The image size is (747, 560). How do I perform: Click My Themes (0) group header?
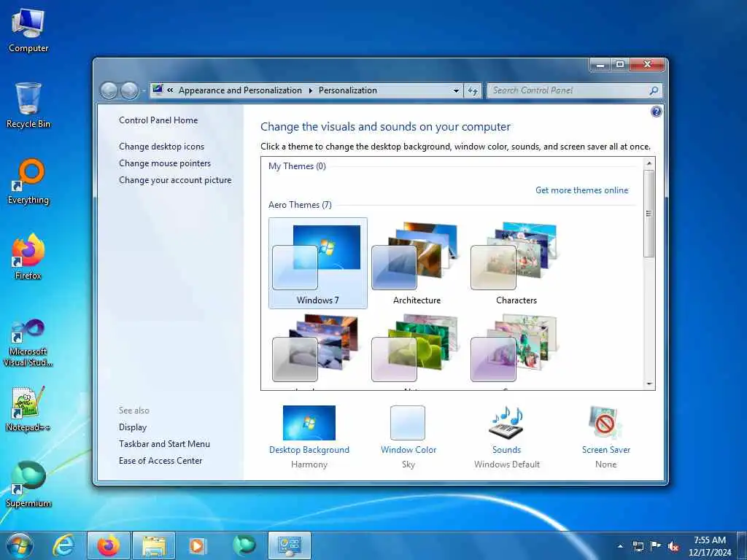297,166
